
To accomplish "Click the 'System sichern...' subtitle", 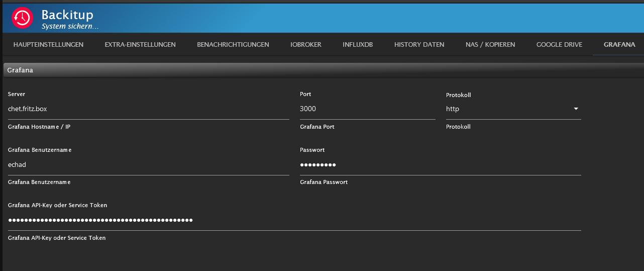I will pyautogui.click(x=70, y=26).
